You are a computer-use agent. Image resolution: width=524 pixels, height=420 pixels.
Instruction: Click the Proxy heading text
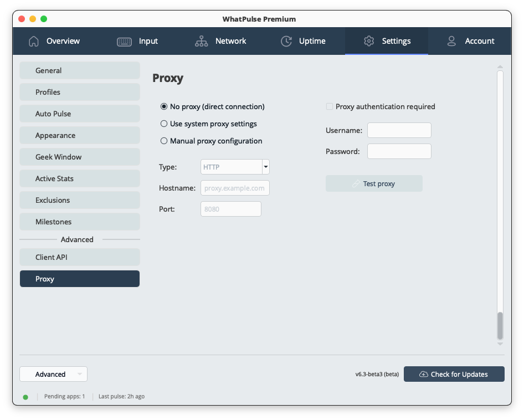(x=168, y=78)
